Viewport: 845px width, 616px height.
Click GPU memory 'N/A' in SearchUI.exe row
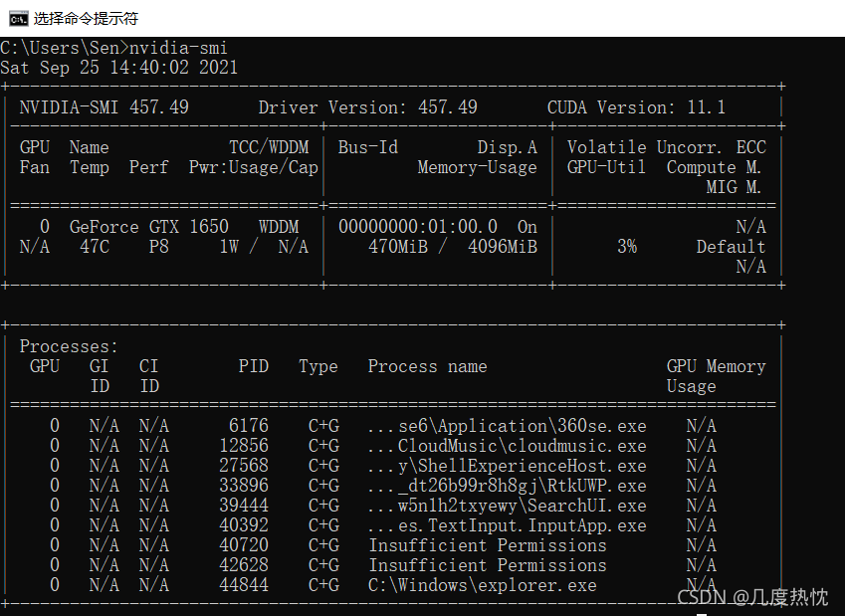pos(701,506)
